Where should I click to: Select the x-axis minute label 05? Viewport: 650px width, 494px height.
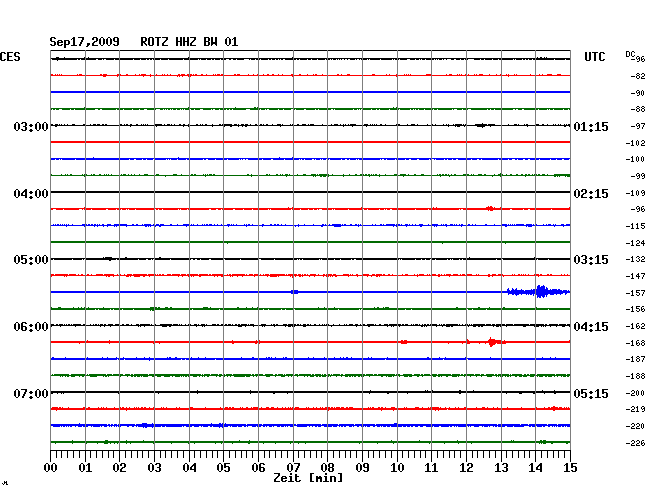[223, 468]
